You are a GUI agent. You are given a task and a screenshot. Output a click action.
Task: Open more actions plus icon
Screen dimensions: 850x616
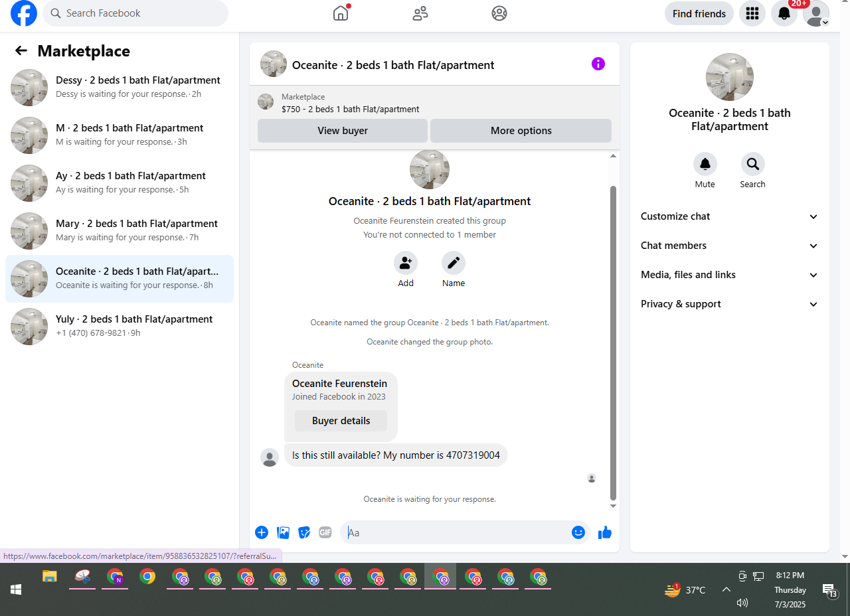[x=262, y=532]
